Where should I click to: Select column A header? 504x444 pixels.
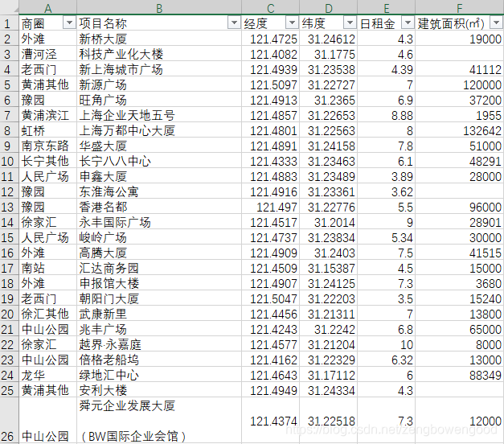(x=48, y=7)
